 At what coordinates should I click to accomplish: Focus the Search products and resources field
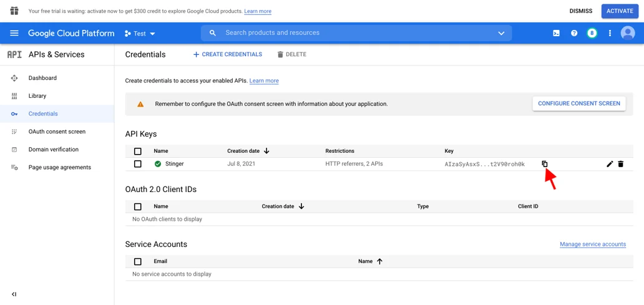[x=356, y=33]
